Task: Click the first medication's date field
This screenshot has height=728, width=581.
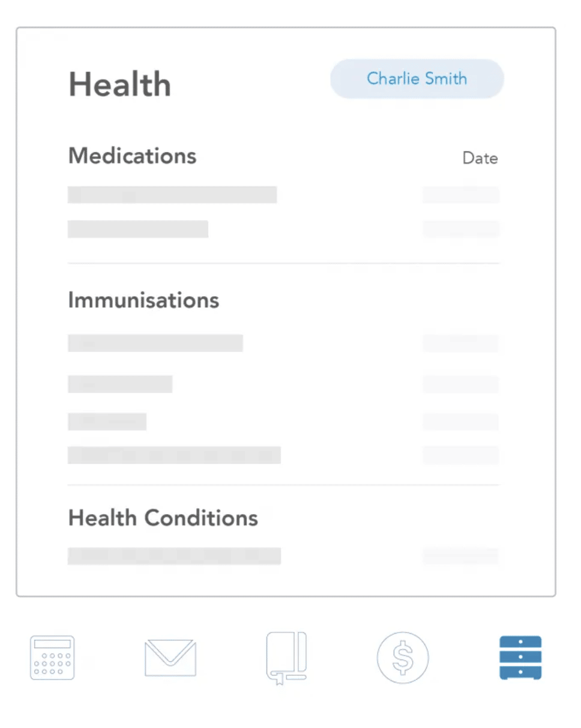Action: [461, 195]
